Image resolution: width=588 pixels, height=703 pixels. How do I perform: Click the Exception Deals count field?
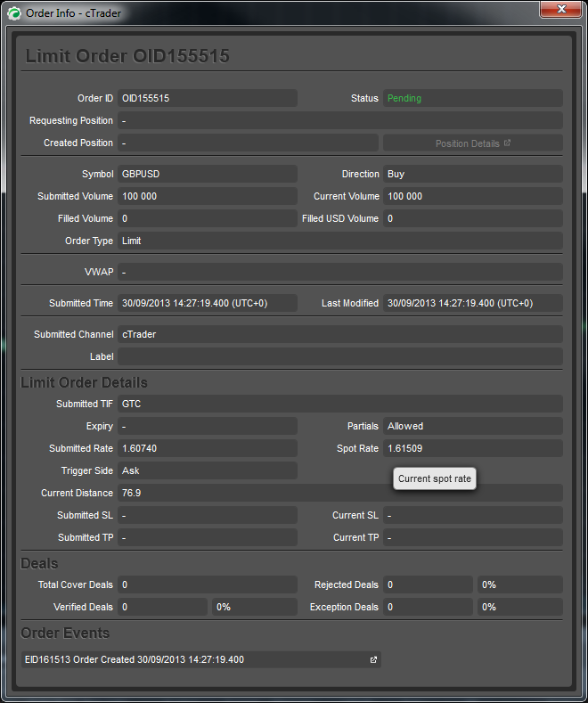coord(428,607)
